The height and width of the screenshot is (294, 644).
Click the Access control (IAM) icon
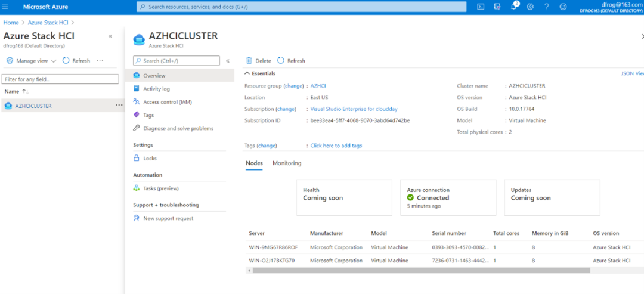pyautogui.click(x=137, y=102)
